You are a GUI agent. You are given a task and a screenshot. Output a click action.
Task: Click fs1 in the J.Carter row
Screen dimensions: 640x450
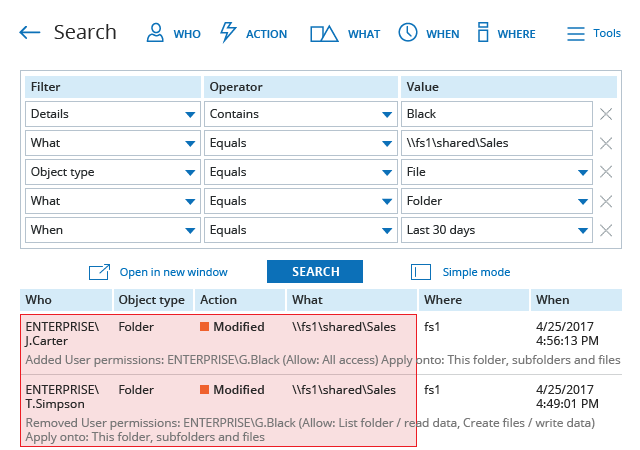tap(432, 327)
